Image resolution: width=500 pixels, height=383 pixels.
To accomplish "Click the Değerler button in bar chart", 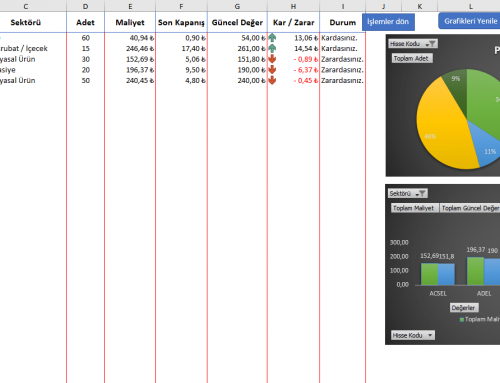I will pyautogui.click(x=464, y=308).
